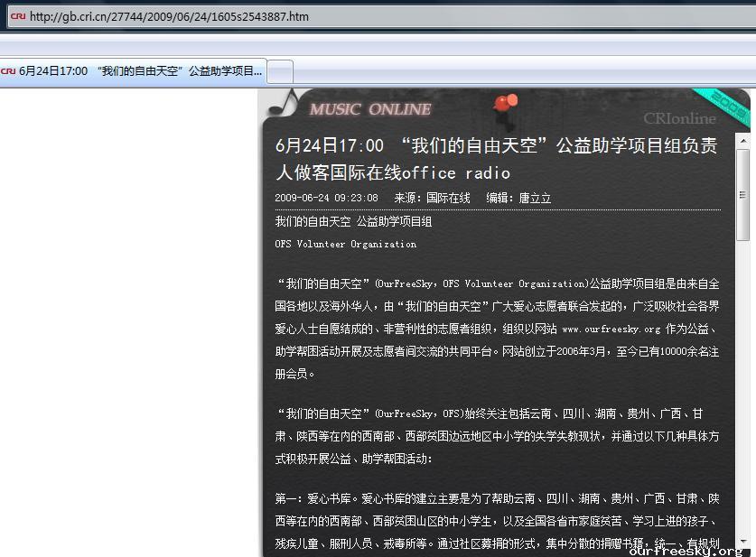Click the MUSIC ONLINE logo
The image size is (756, 557).
[x=370, y=109]
